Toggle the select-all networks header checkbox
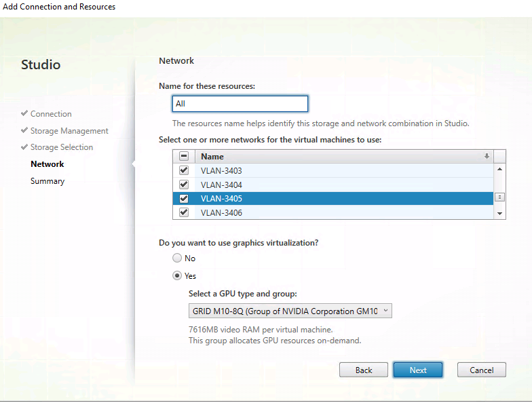Screen dimensions: 532x403 183,156
